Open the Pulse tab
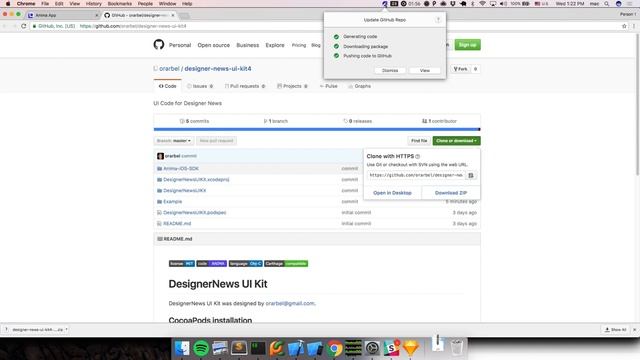Viewport: 640px width, 360px height. tap(329, 86)
